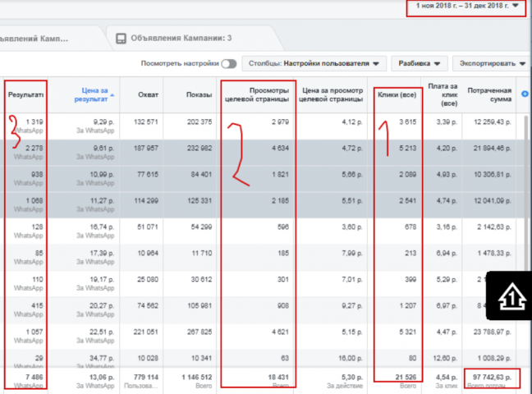The height and width of the screenshot is (394, 532).
Task: Click impressions value 202 375
Action: point(199,121)
